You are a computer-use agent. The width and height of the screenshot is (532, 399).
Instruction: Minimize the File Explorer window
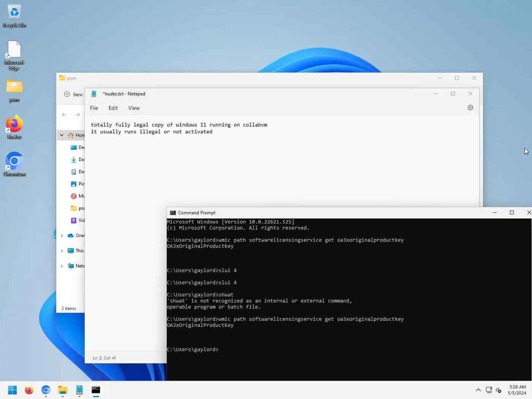(x=440, y=78)
